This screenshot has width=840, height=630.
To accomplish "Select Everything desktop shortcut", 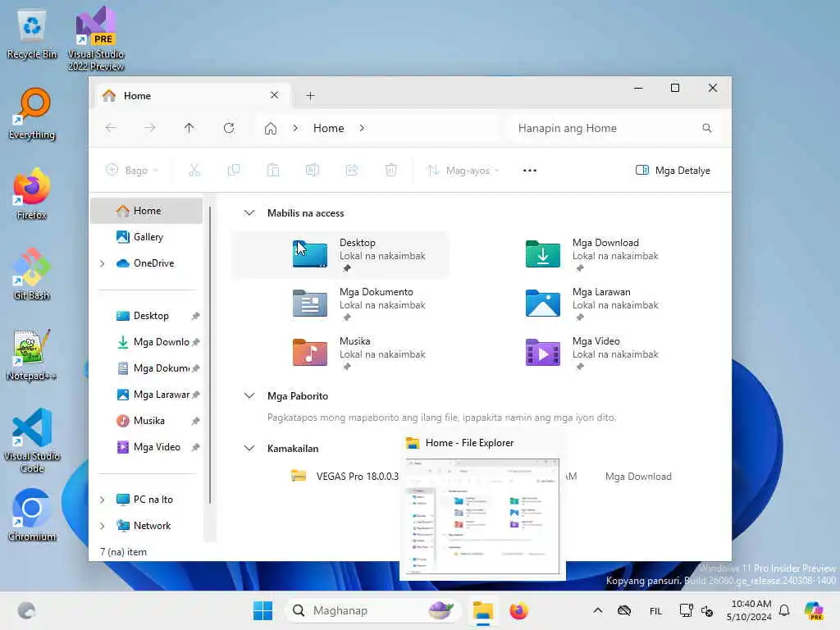I will [x=32, y=114].
